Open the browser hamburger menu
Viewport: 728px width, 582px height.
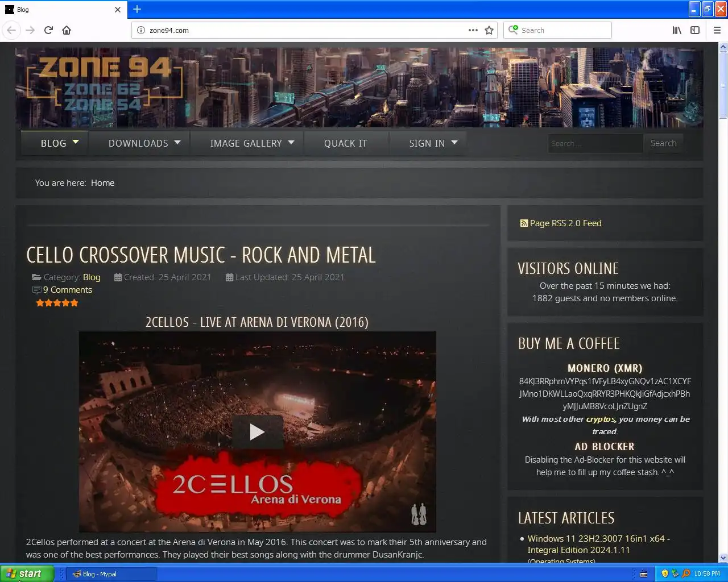click(x=717, y=30)
